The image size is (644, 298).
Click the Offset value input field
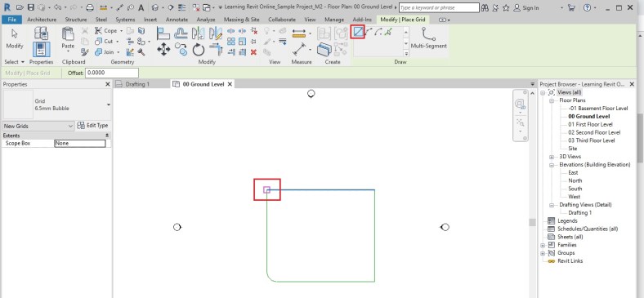[112, 73]
